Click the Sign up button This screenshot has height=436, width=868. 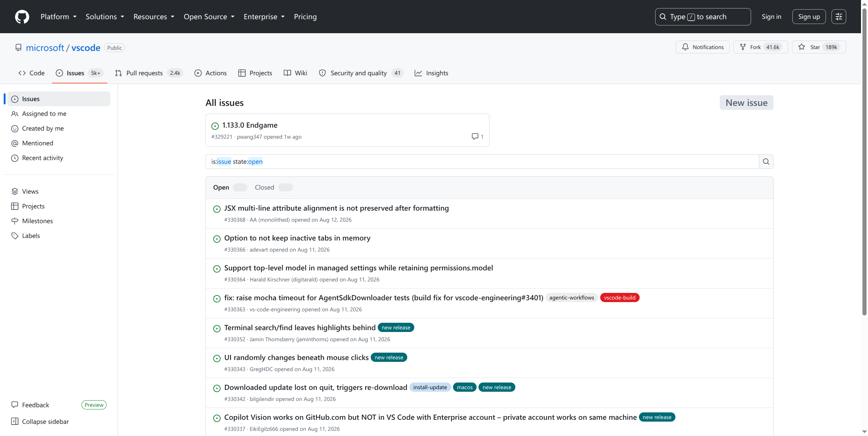pyautogui.click(x=809, y=17)
